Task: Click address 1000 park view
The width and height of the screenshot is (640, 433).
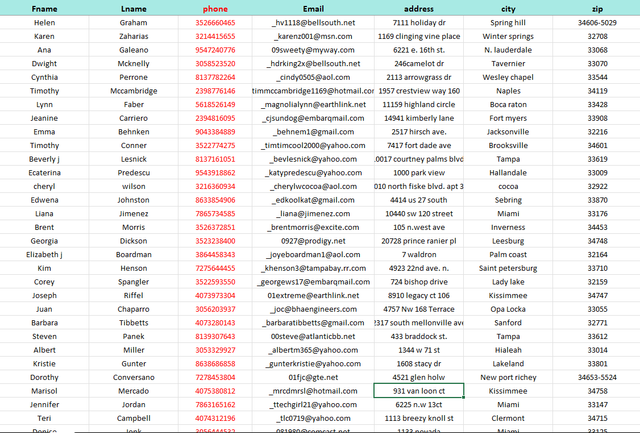Action: click(x=419, y=173)
